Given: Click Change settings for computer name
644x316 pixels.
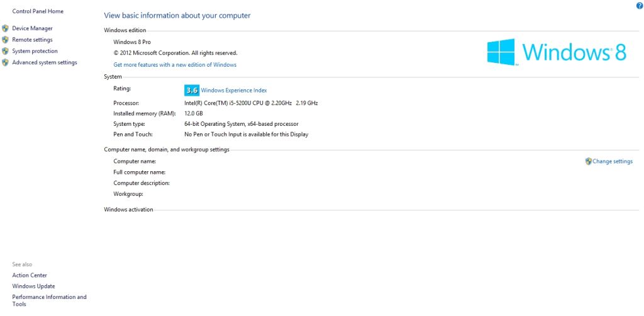Looking at the screenshot, I should point(613,162).
